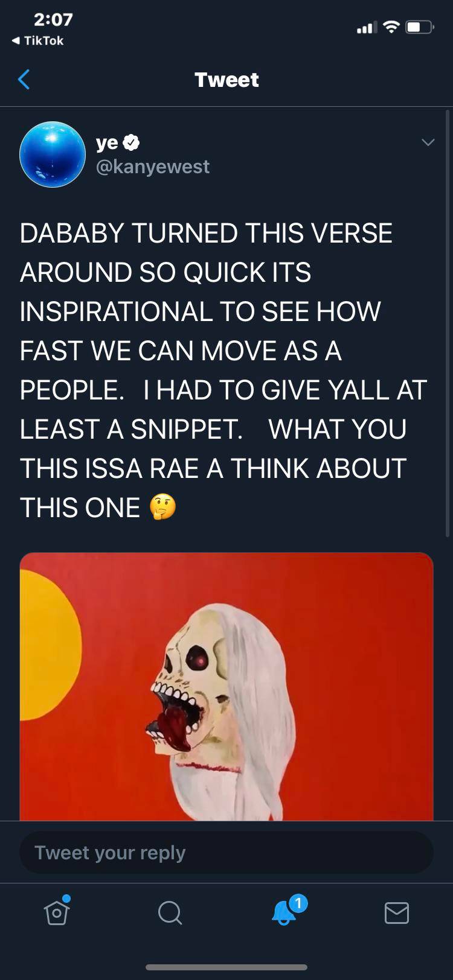Image resolution: width=453 pixels, height=980 pixels.
Task: Return to TikTok via status bar
Action: coord(37,40)
